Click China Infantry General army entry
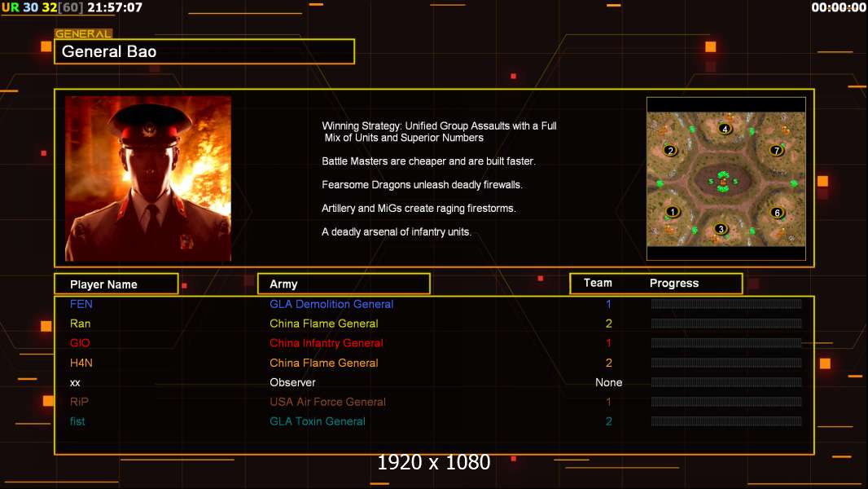The image size is (868, 489). tap(326, 343)
